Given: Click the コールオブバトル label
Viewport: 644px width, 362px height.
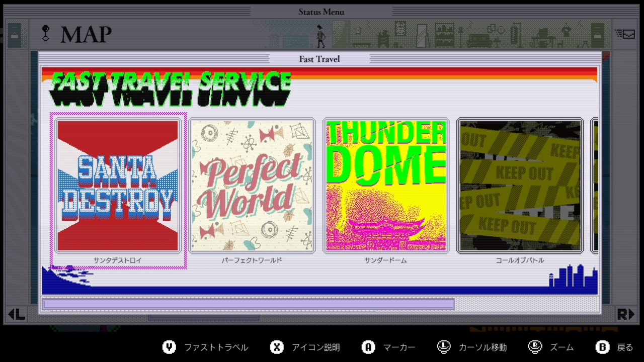Looking at the screenshot, I should [520, 260].
